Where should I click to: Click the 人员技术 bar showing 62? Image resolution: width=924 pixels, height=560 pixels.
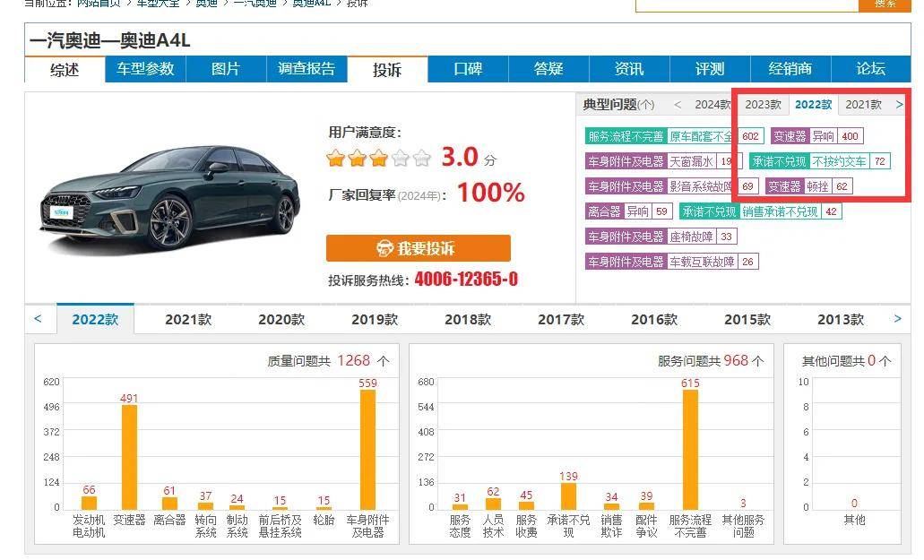coord(493,504)
